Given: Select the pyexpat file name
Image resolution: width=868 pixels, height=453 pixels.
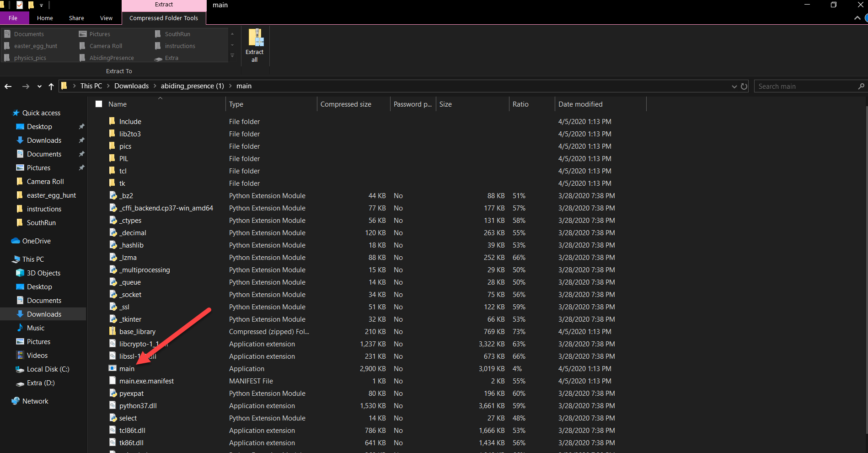Looking at the screenshot, I should point(131,394).
